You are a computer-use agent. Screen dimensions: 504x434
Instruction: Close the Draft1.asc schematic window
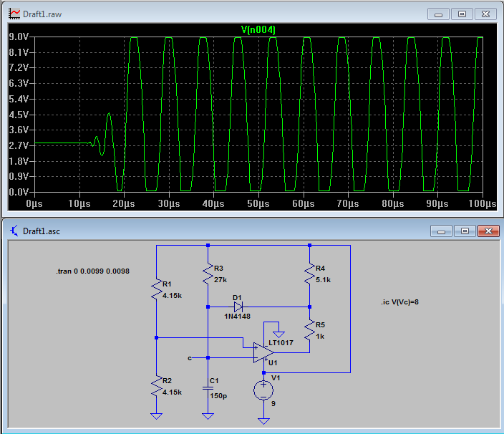click(x=488, y=231)
